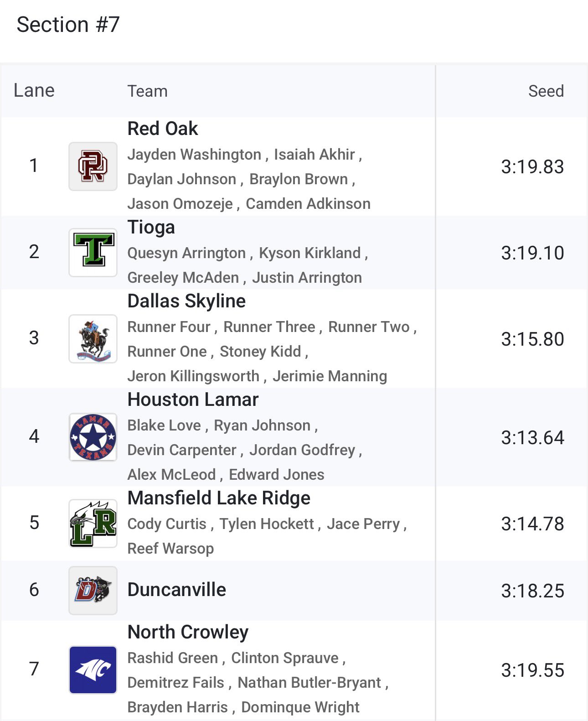View athlete Jayden Washington

pos(194,155)
